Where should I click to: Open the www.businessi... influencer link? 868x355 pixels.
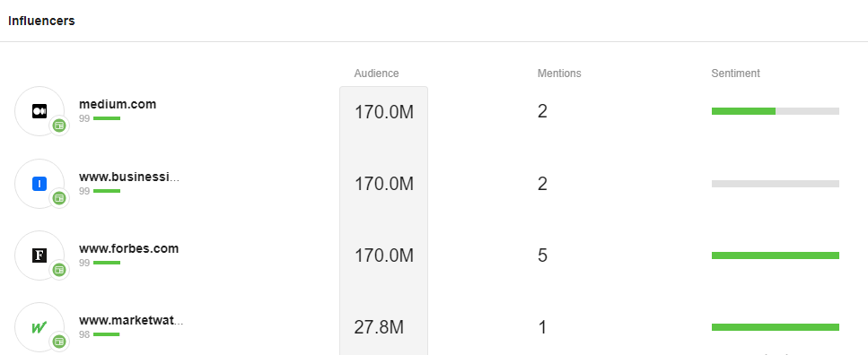tap(129, 177)
